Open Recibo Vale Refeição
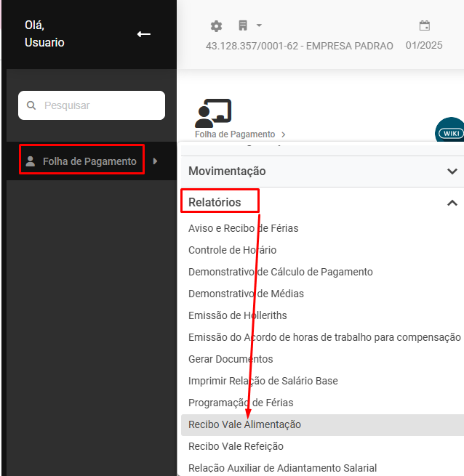The image size is (464, 476). coord(236,446)
